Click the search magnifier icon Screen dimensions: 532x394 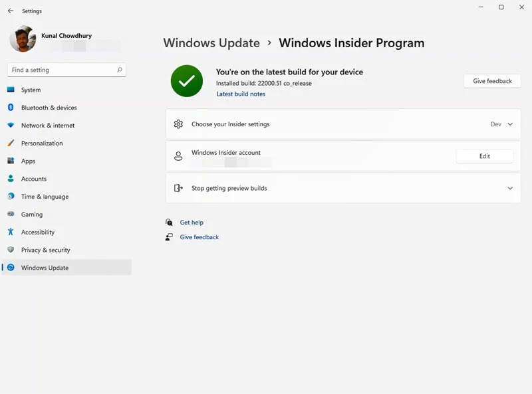point(120,70)
